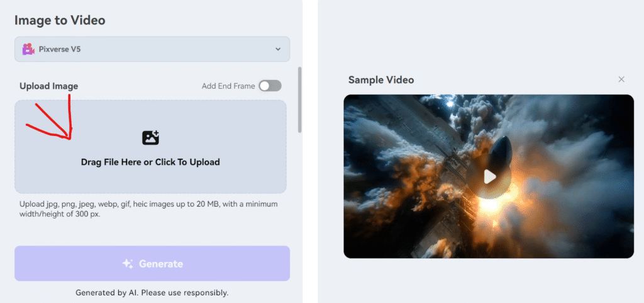Close the Sample Video panel
Image resolution: width=644 pixels, height=303 pixels.
621,79
